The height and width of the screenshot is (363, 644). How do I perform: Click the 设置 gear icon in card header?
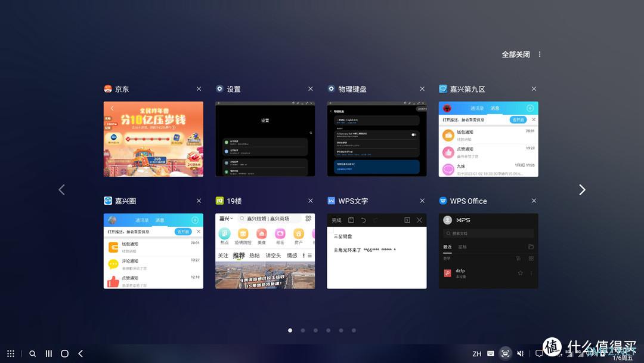click(x=219, y=89)
